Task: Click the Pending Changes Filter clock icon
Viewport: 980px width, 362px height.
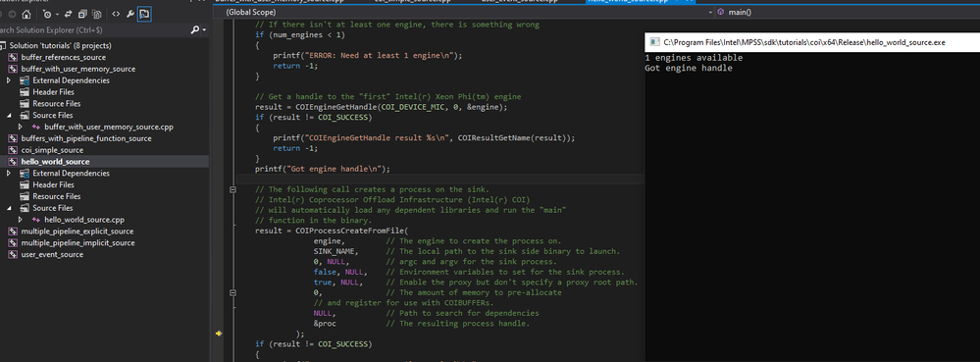Action: (47, 14)
